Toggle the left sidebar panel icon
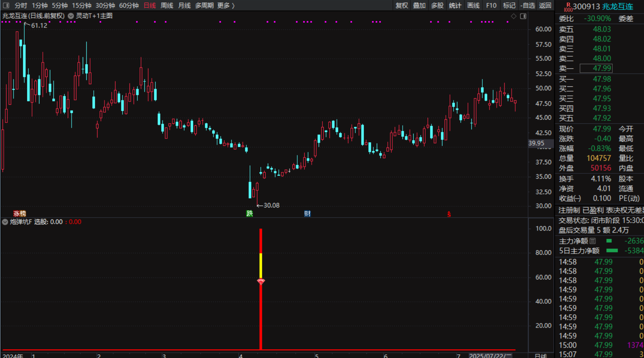Viewport: 644px width, 358px height. click(6, 5)
